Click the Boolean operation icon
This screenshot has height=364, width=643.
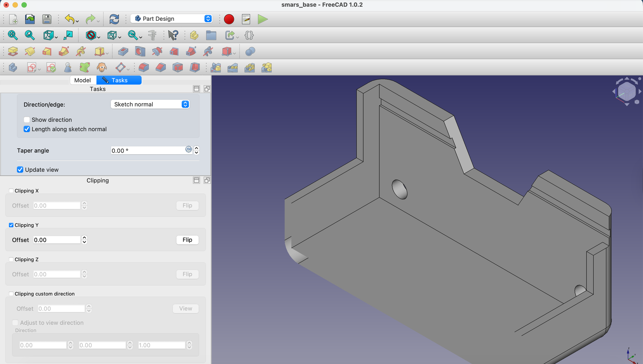pyautogui.click(x=250, y=51)
